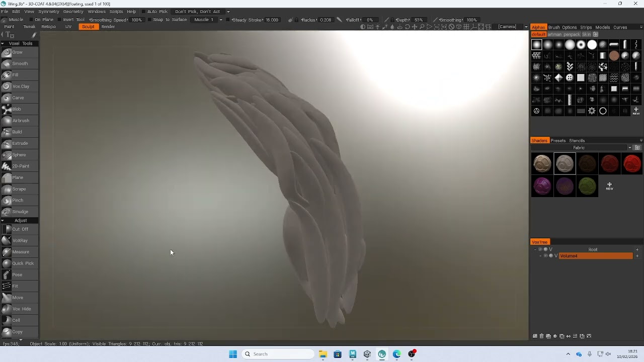The height and width of the screenshot is (362, 644).
Task: Select the Cut Off tool
Action: click(19, 229)
